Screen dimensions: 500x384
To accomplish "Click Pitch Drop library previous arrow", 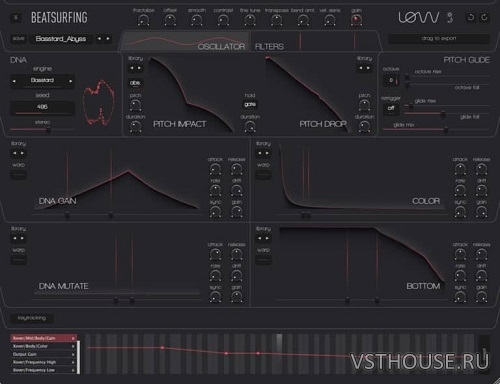I will click(x=360, y=68).
